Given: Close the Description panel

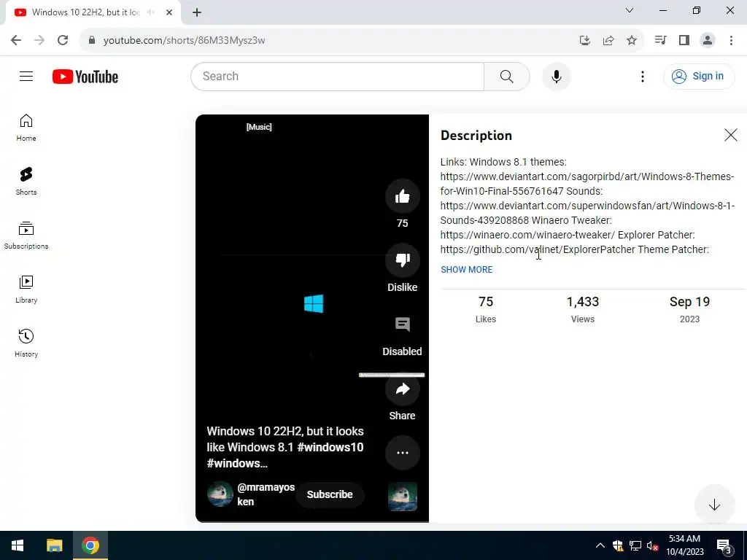Looking at the screenshot, I should (x=730, y=135).
